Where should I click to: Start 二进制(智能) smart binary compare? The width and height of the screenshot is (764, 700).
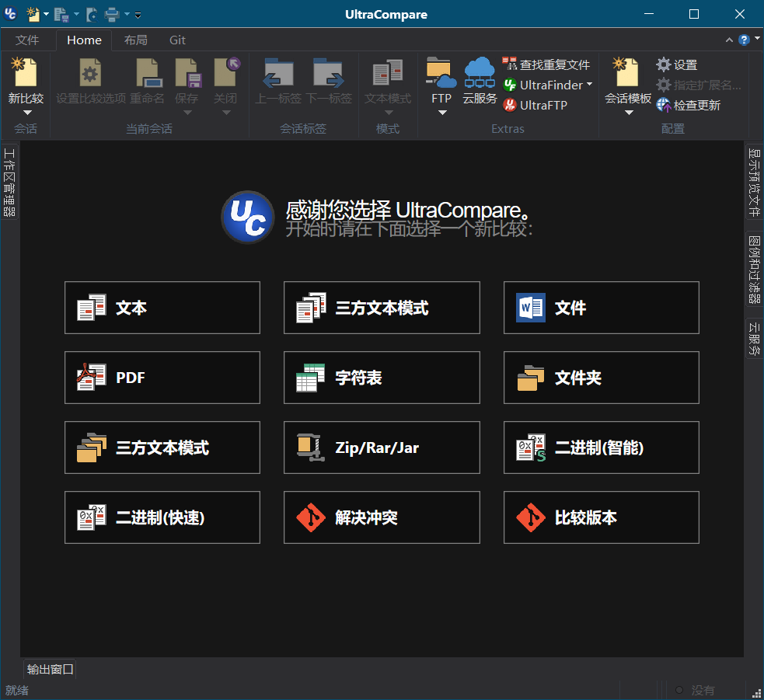pos(602,448)
